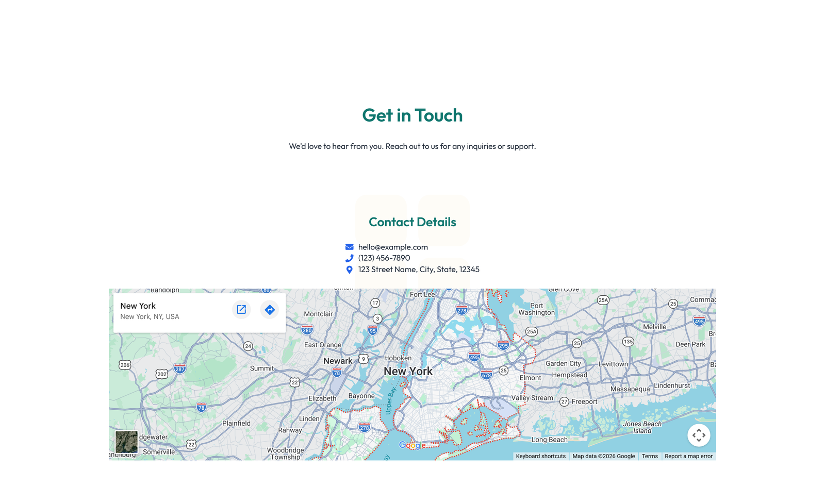Click the phone icon beside the number

[x=350, y=258]
